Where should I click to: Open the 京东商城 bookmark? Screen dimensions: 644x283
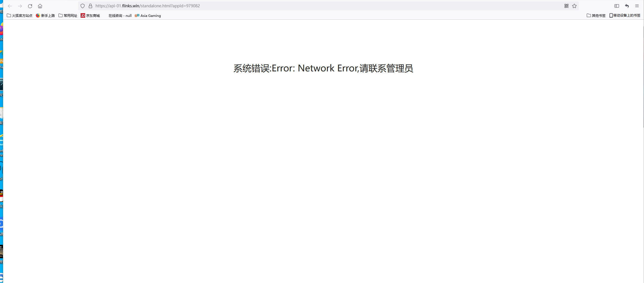coord(90,15)
